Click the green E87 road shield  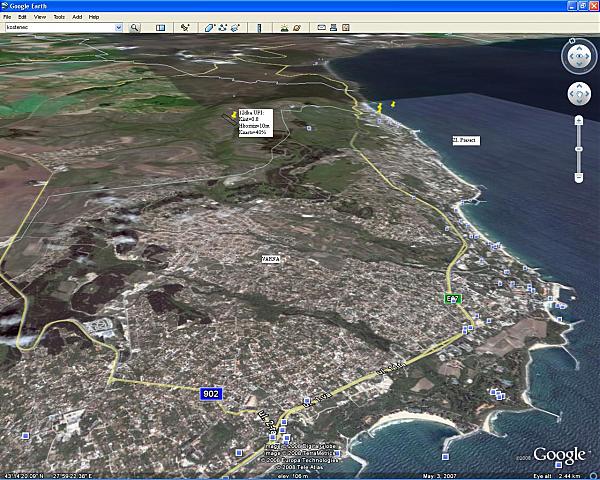pos(453,299)
